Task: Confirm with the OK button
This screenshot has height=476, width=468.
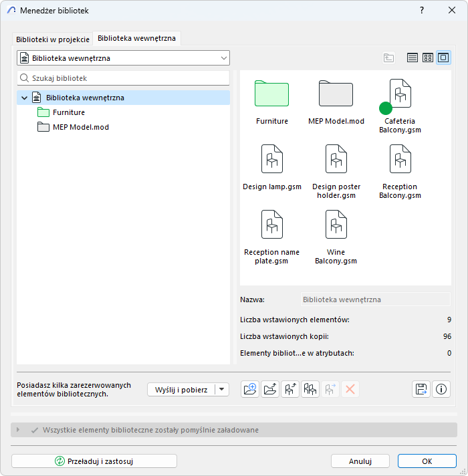Action: (x=427, y=461)
